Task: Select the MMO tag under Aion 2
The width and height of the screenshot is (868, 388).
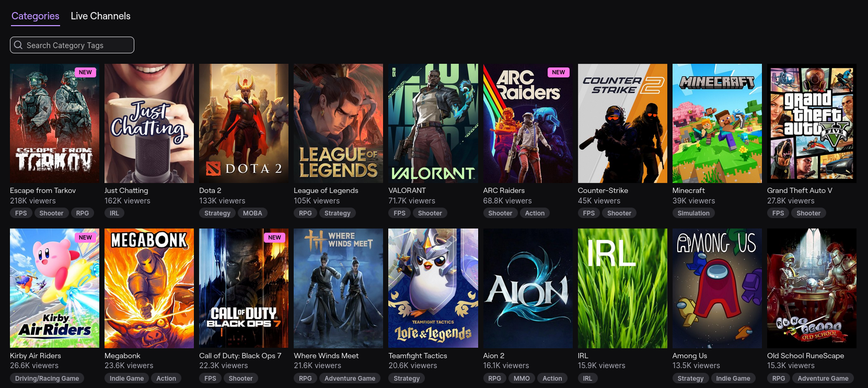Action: [522, 378]
